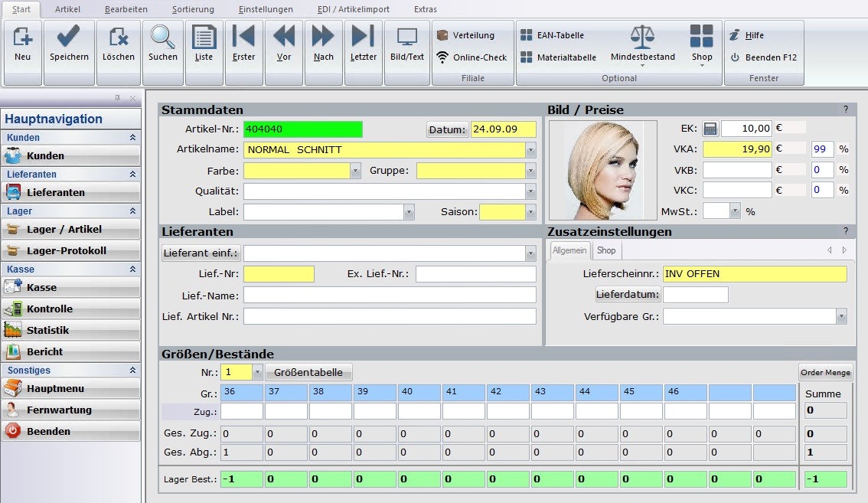Open the Label dropdown arrow
The width and height of the screenshot is (868, 503).
pos(409,211)
